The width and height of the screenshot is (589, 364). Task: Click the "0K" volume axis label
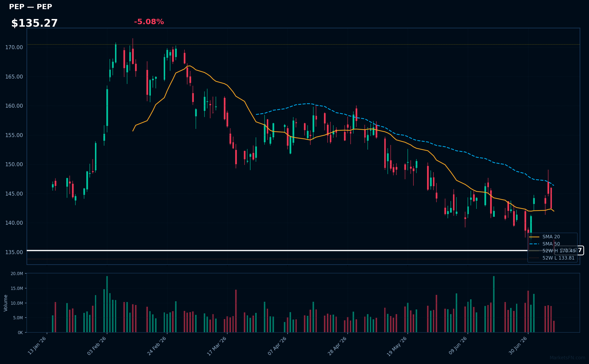20,333
